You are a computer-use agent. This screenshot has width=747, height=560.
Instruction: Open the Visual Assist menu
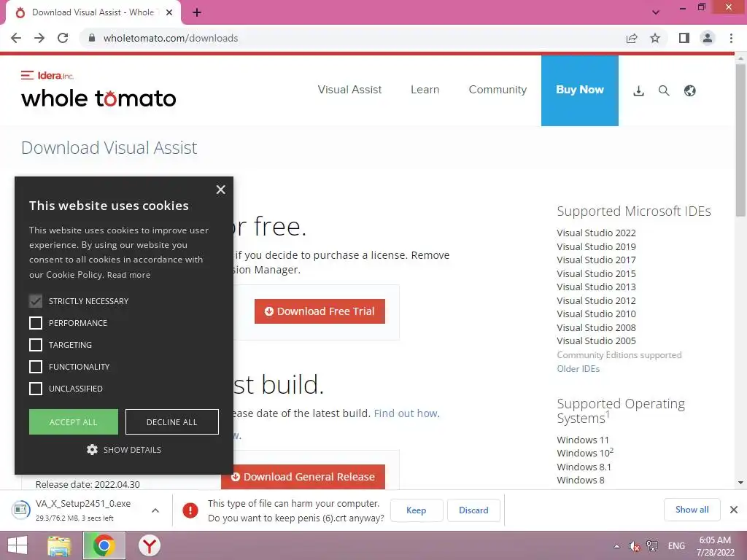(x=349, y=90)
